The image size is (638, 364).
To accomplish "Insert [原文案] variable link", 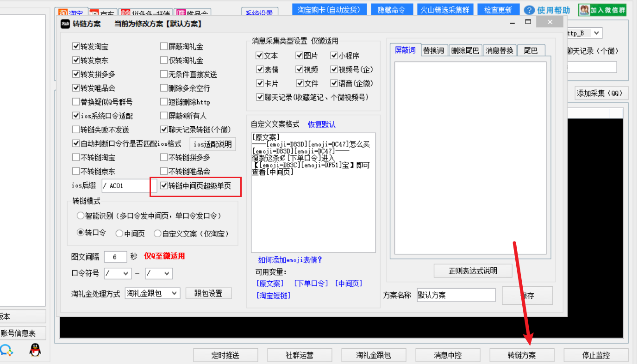I will [x=270, y=283].
